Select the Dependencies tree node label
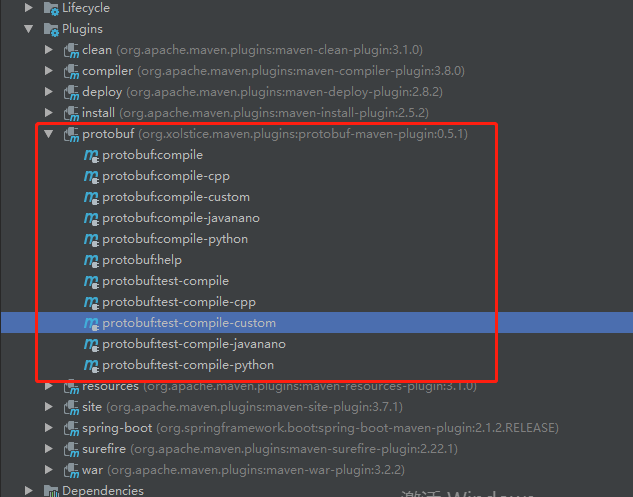The image size is (633, 497). click(103, 491)
